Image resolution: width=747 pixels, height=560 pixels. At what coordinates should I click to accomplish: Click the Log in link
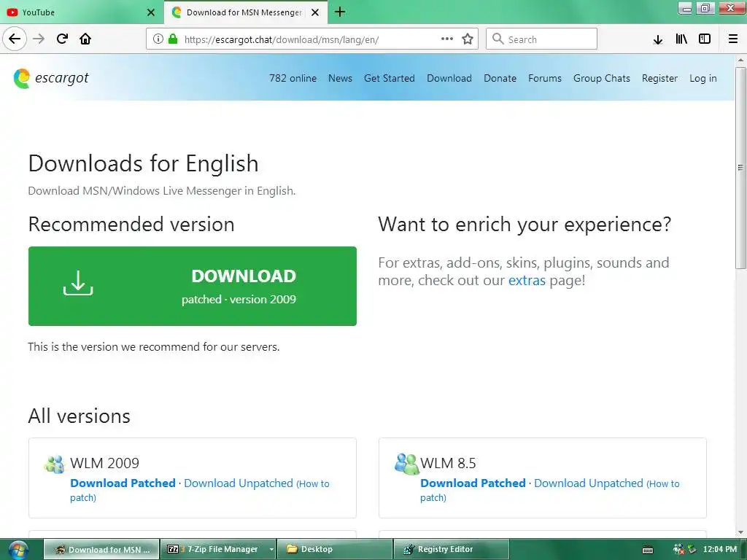pyautogui.click(x=703, y=78)
